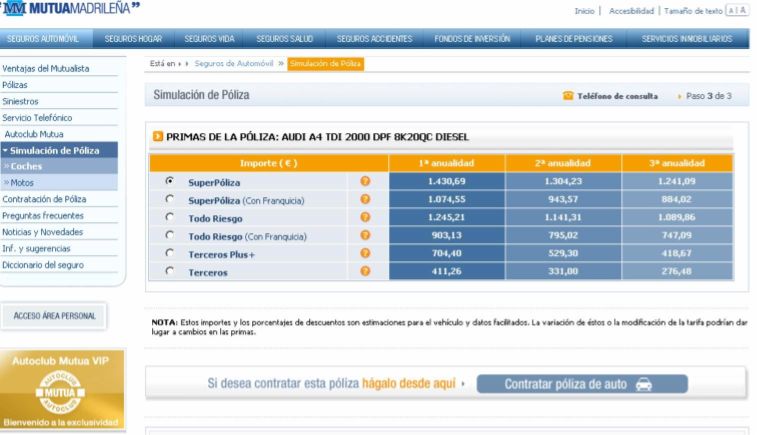Select the SuperPóliza radio button
This screenshot has width=757, height=435.
pos(169,181)
